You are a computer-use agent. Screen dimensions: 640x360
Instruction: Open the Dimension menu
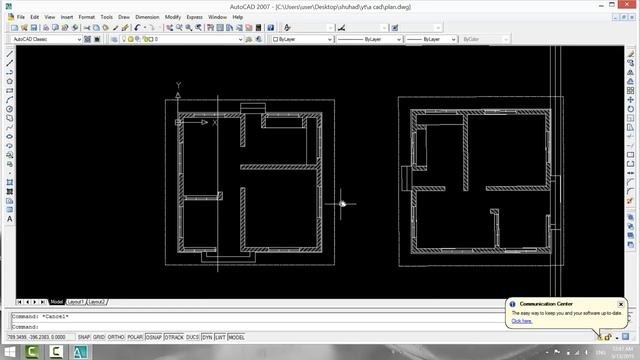pos(147,17)
